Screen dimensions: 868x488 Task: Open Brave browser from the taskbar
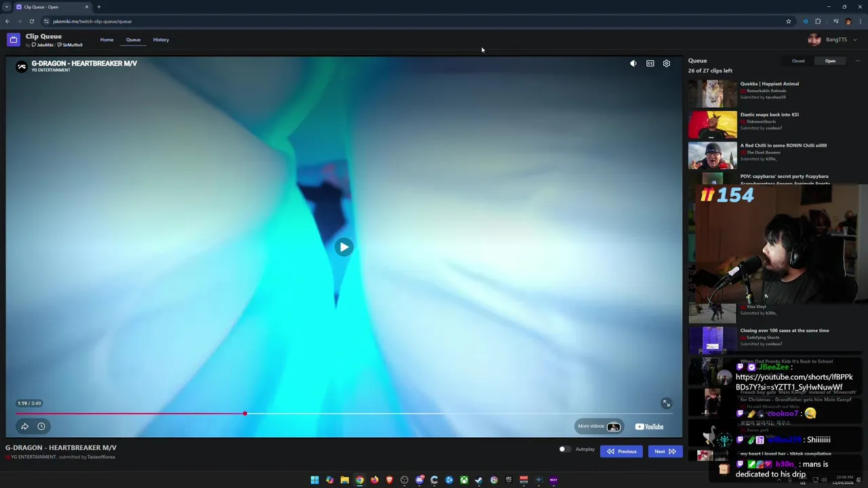(x=389, y=480)
